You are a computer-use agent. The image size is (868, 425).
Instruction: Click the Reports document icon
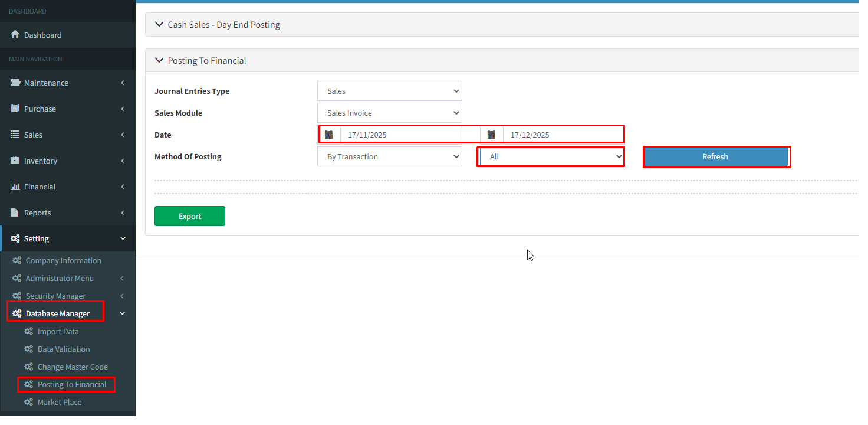point(15,212)
